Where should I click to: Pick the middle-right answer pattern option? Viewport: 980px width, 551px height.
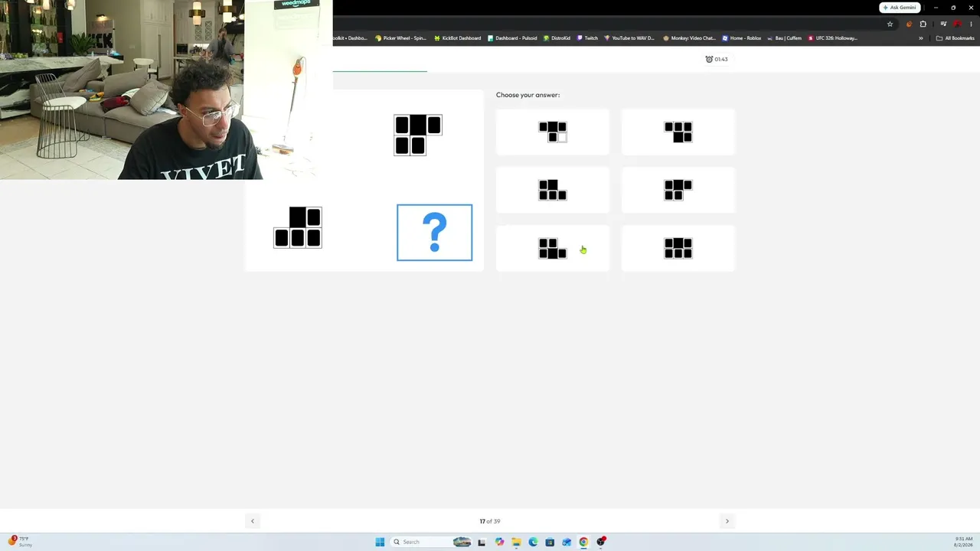pos(678,190)
